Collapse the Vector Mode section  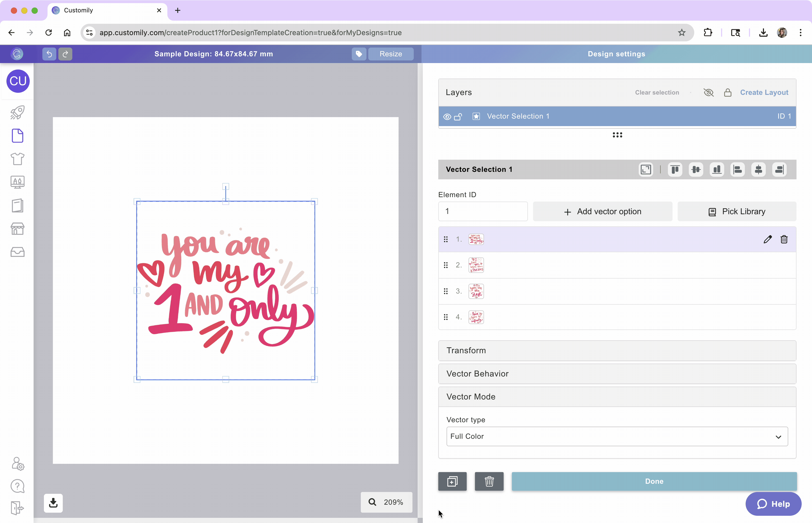[617, 397]
